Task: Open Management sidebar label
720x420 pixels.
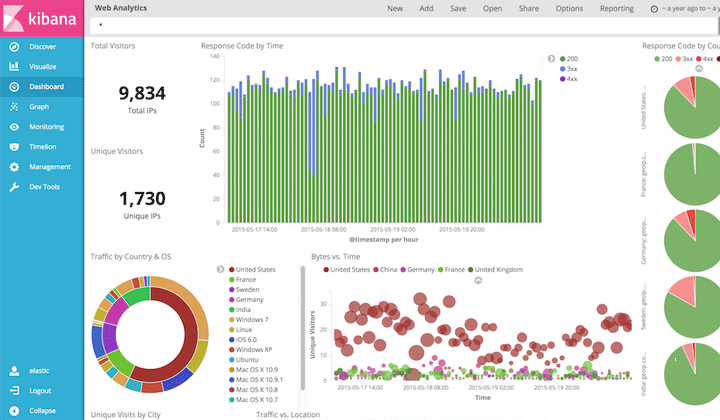Action: pyautogui.click(x=50, y=167)
